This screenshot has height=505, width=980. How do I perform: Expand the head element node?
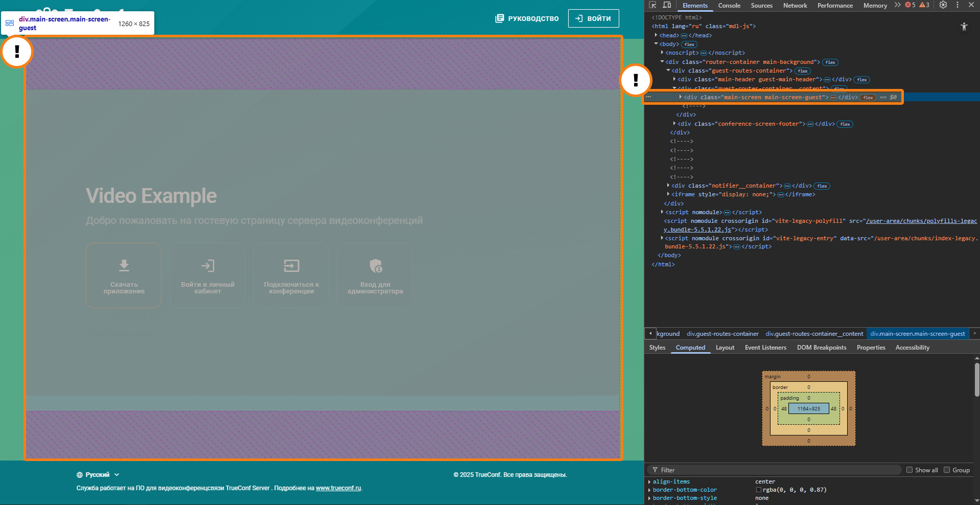(x=656, y=35)
